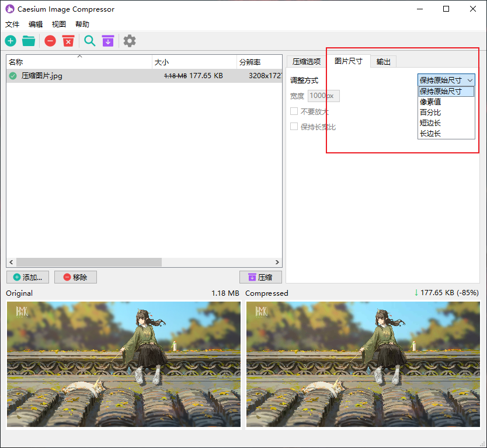Click the 添加... button
This screenshot has height=448, width=487.
tap(28, 278)
